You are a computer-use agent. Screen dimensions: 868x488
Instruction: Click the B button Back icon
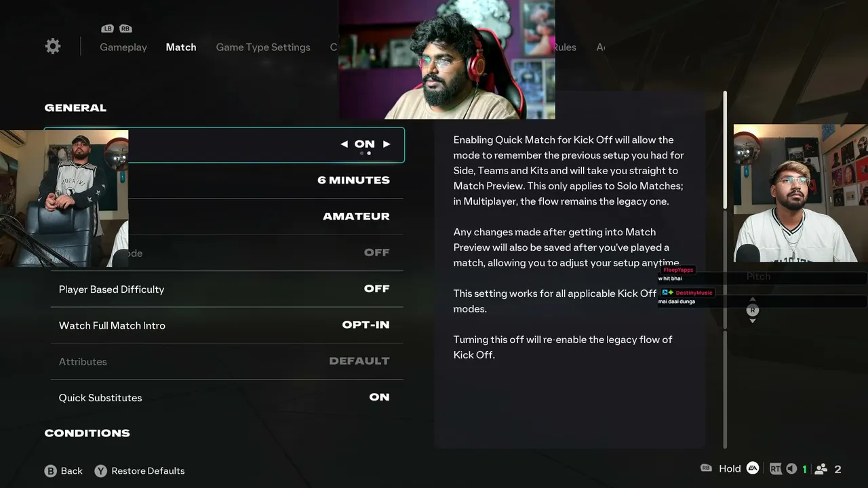tap(50, 471)
